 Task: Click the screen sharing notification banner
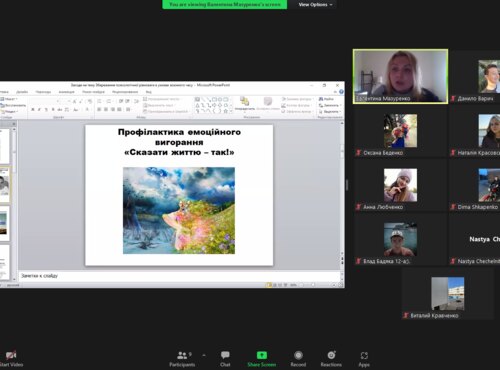click(x=225, y=4)
